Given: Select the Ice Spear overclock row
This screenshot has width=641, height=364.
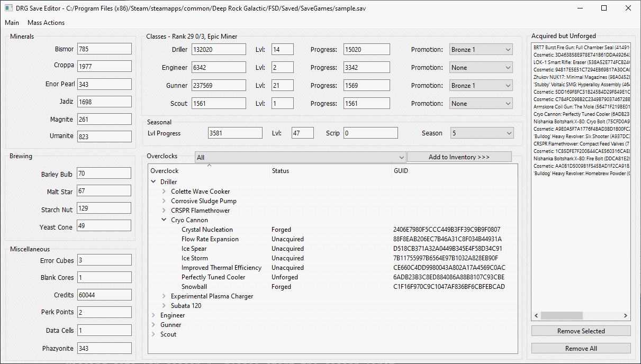Looking at the screenshot, I should pyautogui.click(x=332, y=249).
